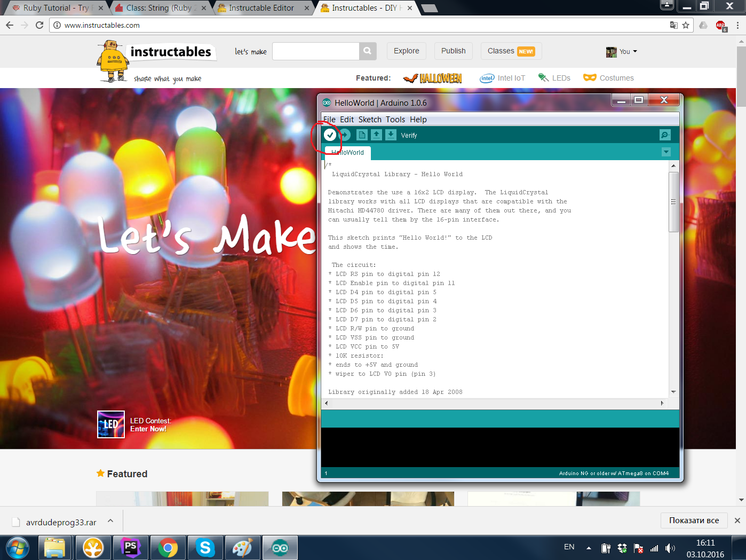This screenshot has width=746, height=560.
Task: Select the HelloWorld sketch tab
Action: click(347, 153)
